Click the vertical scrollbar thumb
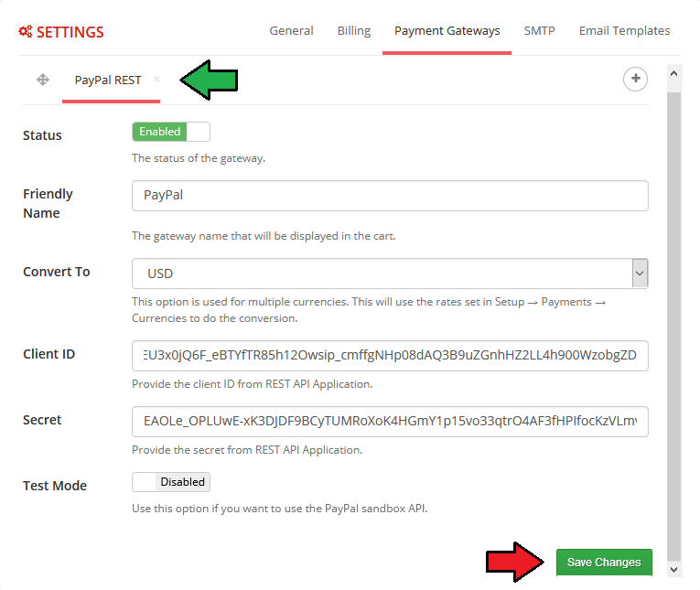Viewport: 700px width, 590px height. pos(674,326)
